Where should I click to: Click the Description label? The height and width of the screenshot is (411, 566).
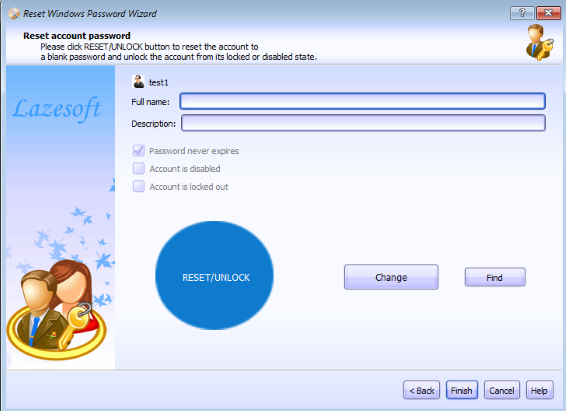[x=153, y=124]
